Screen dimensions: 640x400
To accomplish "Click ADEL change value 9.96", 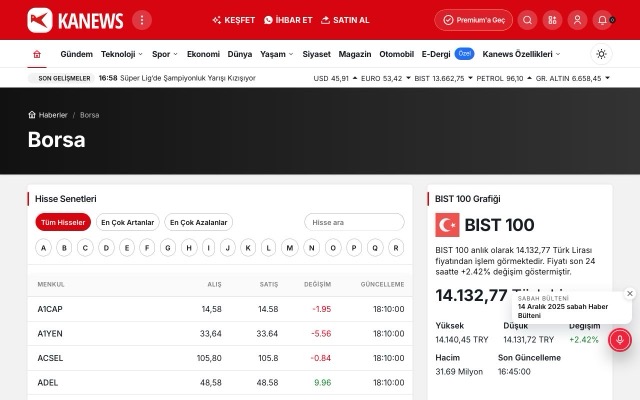I will (322, 382).
